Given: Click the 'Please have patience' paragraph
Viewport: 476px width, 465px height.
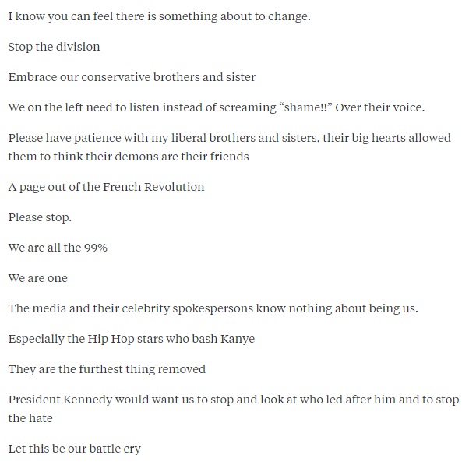Looking at the screenshot, I should click(230, 147).
